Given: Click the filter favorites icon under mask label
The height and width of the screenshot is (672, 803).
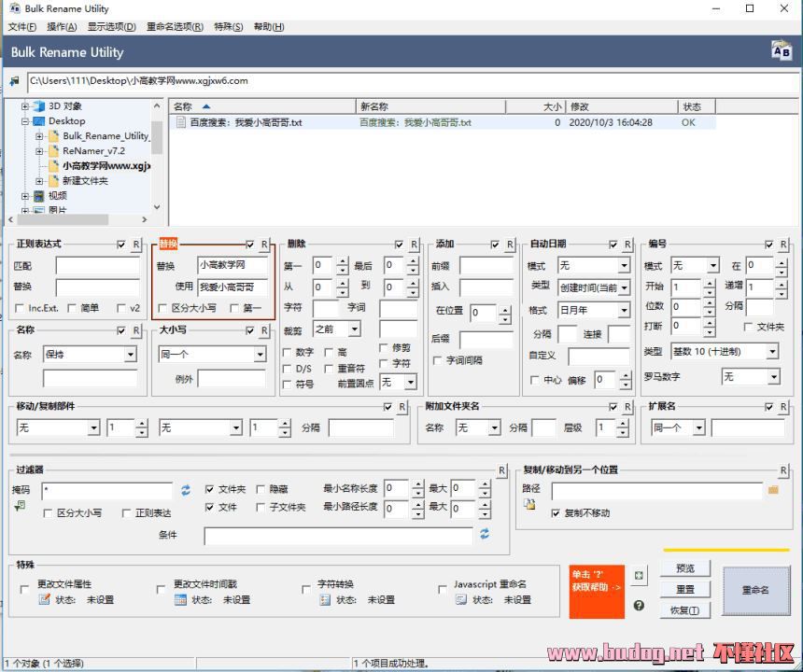Looking at the screenshot, I should pos(20,506).
